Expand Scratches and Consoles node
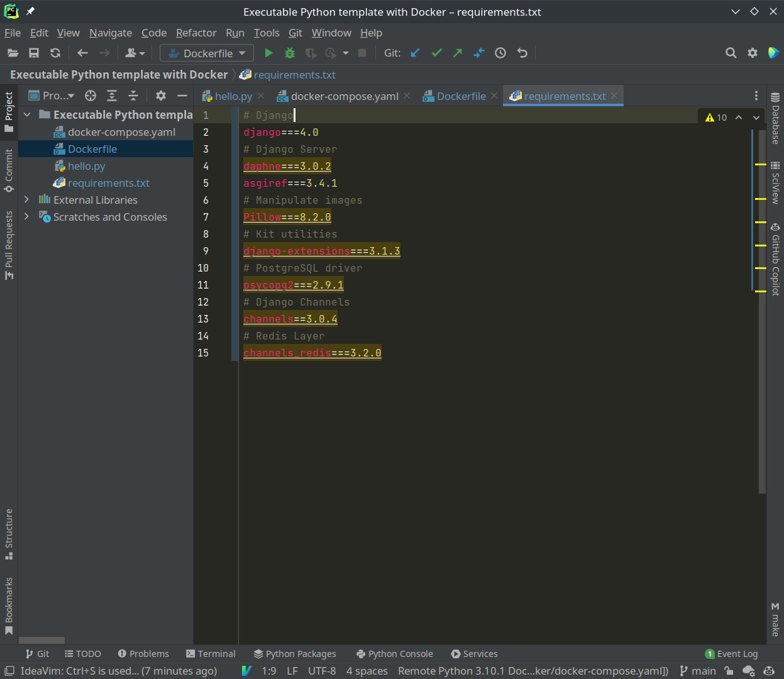Image resolution: width=784 pixels, height=679 pixels. pyautogui.click(x=27, y=217)
